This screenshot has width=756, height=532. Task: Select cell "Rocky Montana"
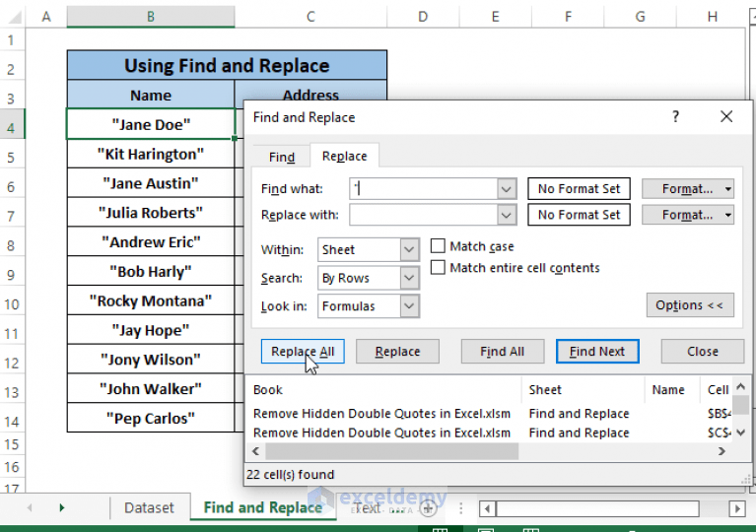(151, 300)
